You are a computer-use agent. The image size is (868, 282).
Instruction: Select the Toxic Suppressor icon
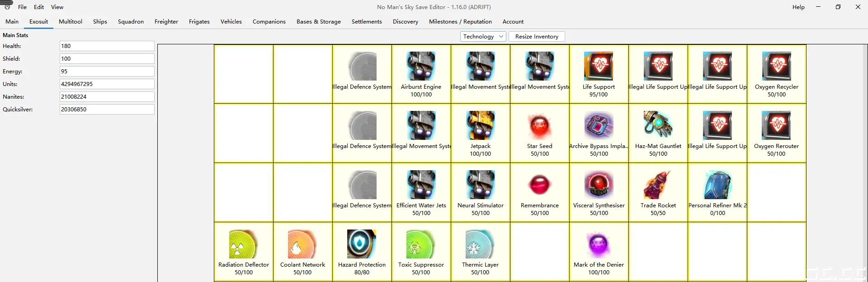pos(421,244)
